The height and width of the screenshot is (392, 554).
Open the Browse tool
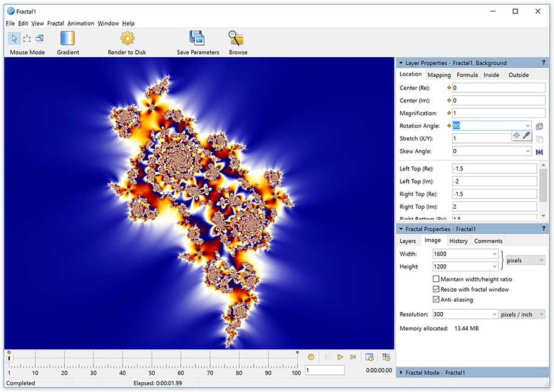(x=236, y=38)
